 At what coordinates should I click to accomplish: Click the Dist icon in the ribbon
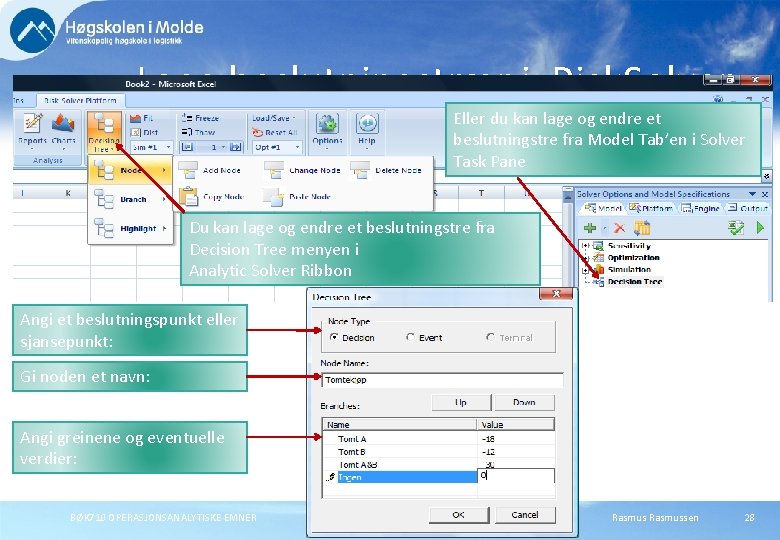point(135,132)
